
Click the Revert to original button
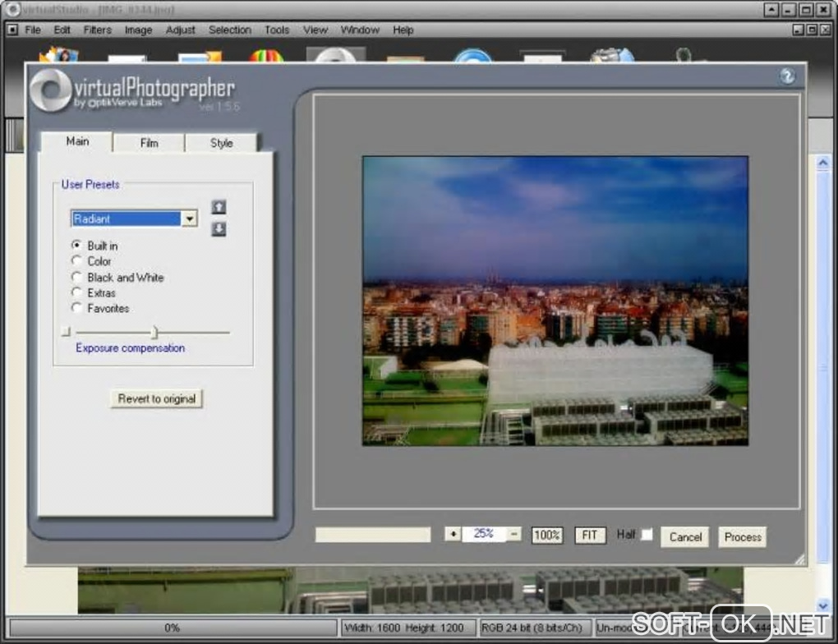pos(156,398)
